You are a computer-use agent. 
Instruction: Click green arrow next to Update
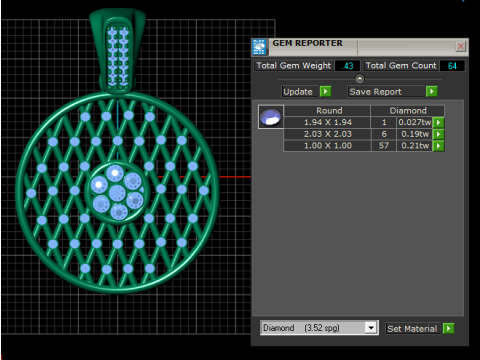pyautogui.click(x=325, y=91)
